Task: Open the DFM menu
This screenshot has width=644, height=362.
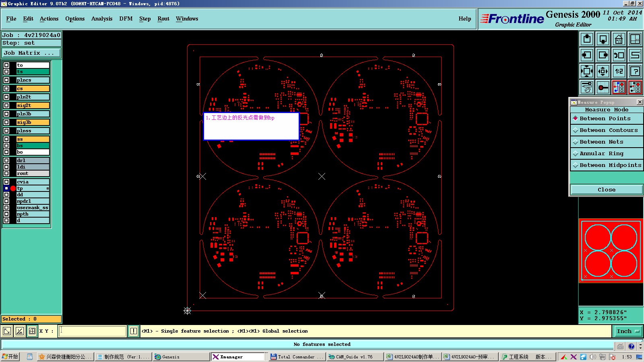Action: (126, 19)
